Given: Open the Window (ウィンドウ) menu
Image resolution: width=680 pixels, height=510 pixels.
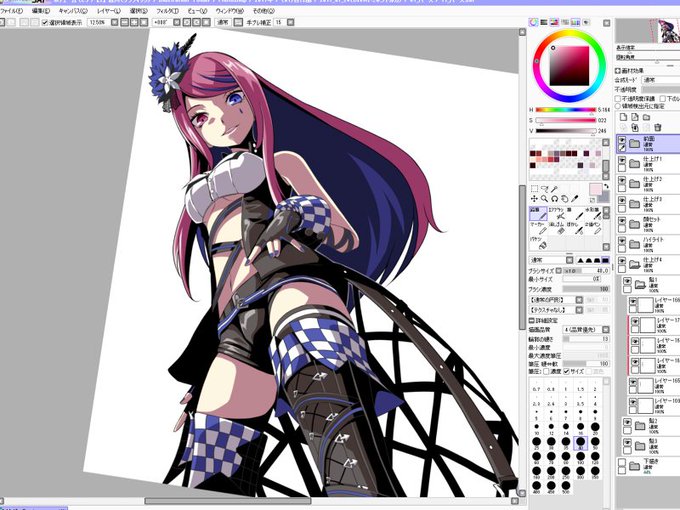Looking at the screenshot, I should point(229,11).
